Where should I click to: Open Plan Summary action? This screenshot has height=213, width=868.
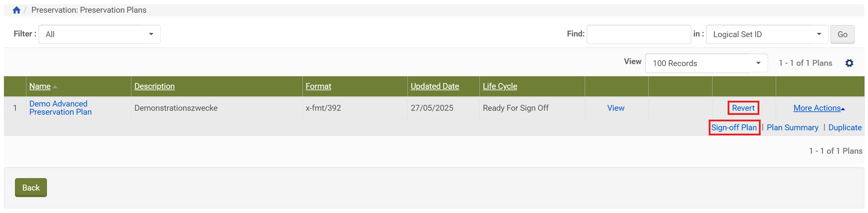pos(792,128)
